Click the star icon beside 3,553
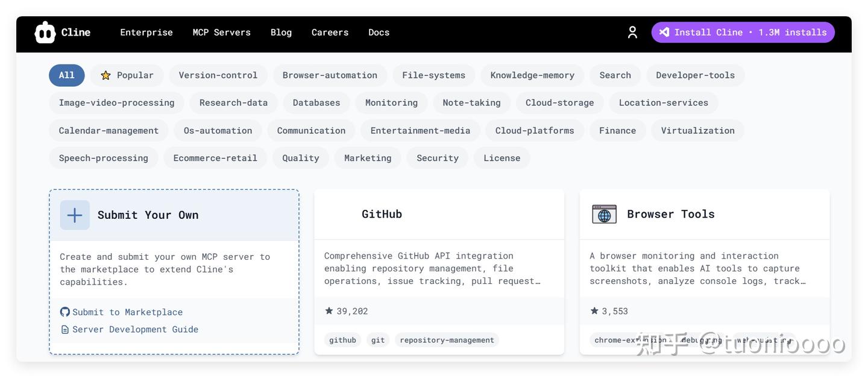The height and width of the screenshot is (378, 868). pyautogui.click(x=594, y=311)
